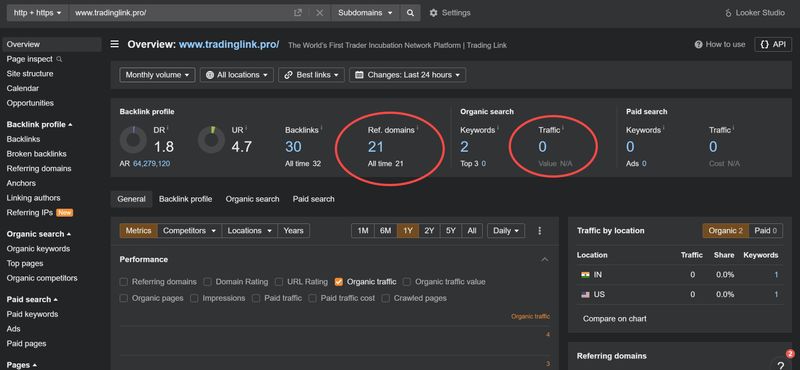The width and height of the screenshot is (800, 370).
Task: Click the Page inspect magnifier icon
Action: point(59,59)
